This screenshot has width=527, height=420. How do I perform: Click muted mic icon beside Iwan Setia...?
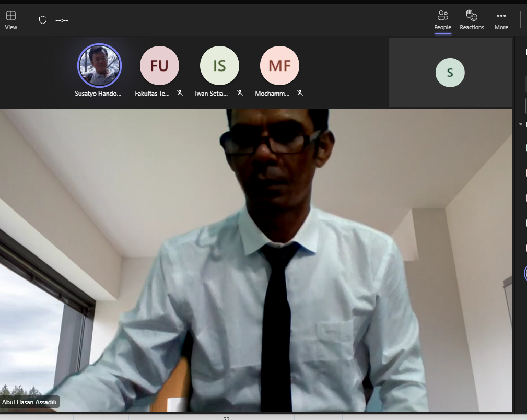(x=240, y=93)
